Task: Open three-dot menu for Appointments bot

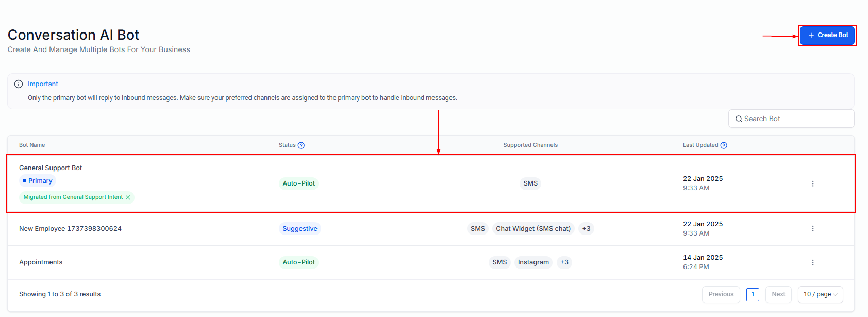Action: (x=813, y=262)
